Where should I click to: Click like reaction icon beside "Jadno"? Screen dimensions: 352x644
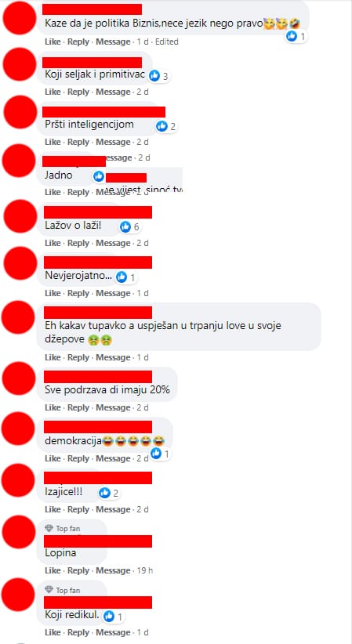point(99,176)
